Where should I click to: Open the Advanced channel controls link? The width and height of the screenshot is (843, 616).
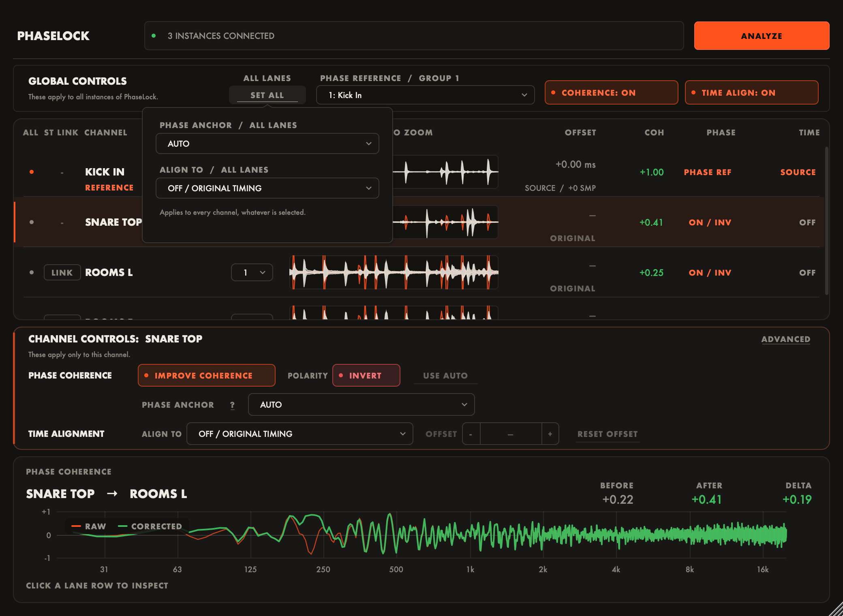(786, 339)
